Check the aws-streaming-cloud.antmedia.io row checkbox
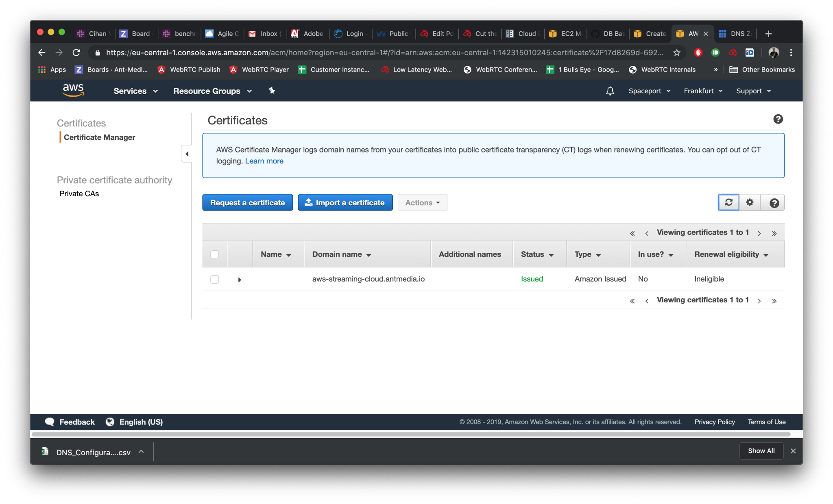 (215, 279)
